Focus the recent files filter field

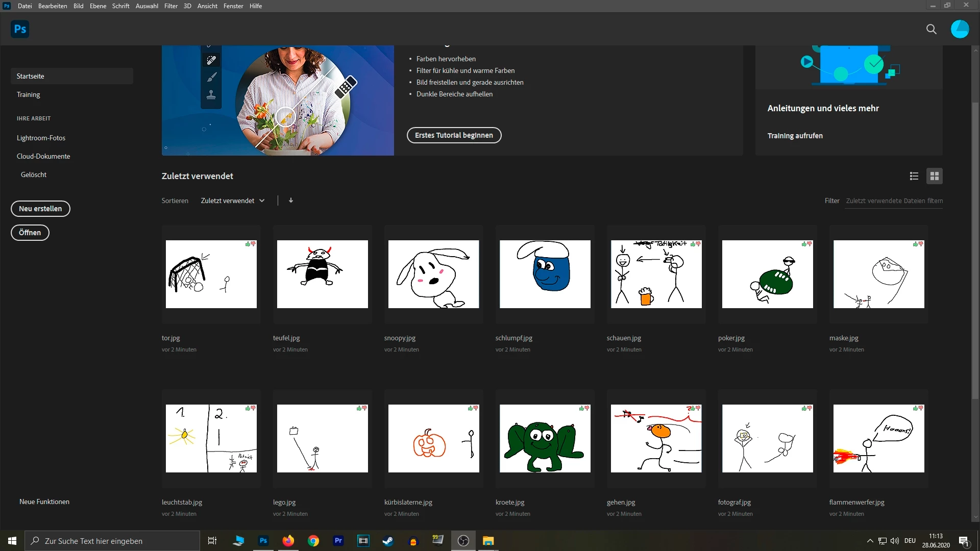pos(894,201)
